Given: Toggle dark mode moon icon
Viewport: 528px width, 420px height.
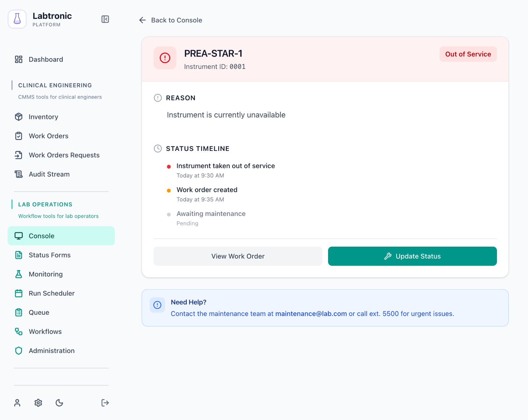Looking at the screenshot, I should 59,403.
